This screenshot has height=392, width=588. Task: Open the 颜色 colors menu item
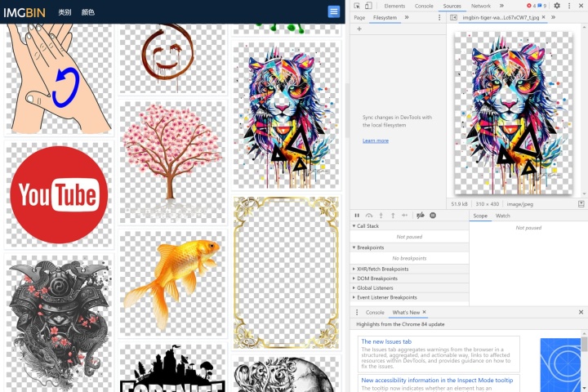(x=87, y=12)
